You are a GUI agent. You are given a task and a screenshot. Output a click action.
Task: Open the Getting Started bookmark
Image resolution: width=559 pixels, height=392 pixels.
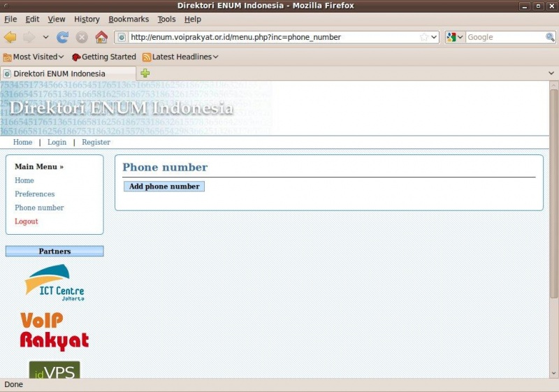(103, 57)
